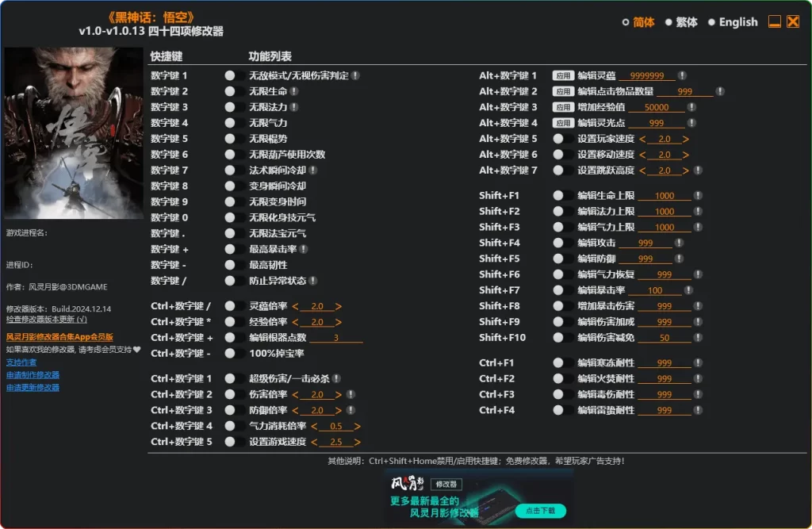
Task: Click info icon beside 编辑生命上限
Action: coord(698,195)
